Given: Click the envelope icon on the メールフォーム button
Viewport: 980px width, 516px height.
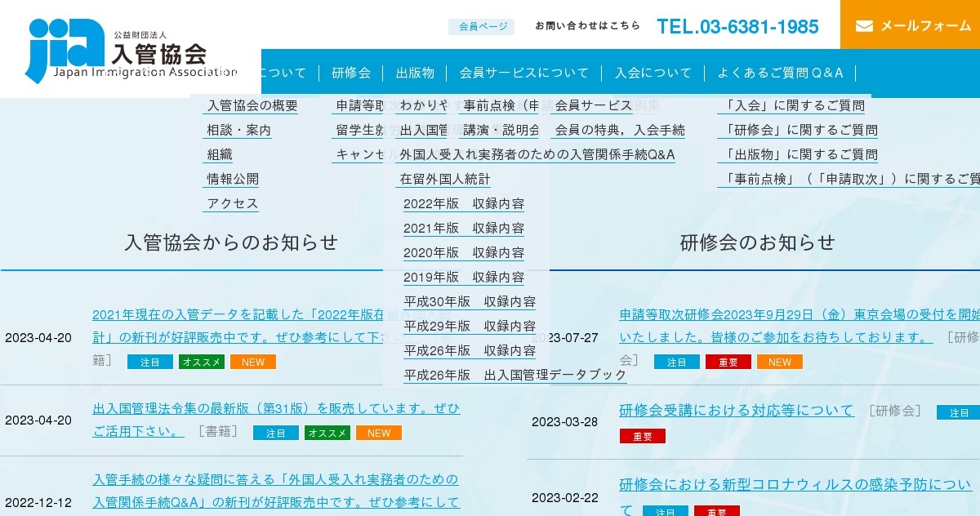Looking at the screenshot, I should pyautogui.click(x=866, y=25).
